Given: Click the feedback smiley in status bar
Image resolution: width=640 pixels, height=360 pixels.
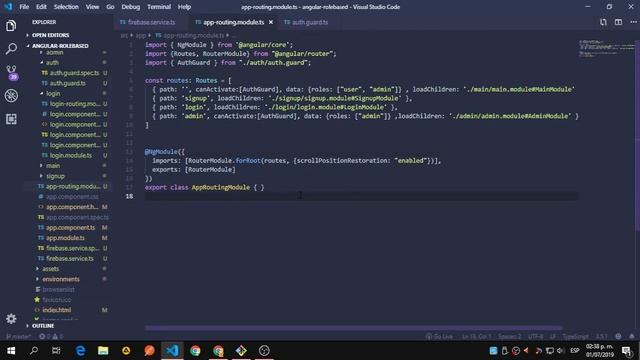Looking at the screenshot, I should [618, 336].
